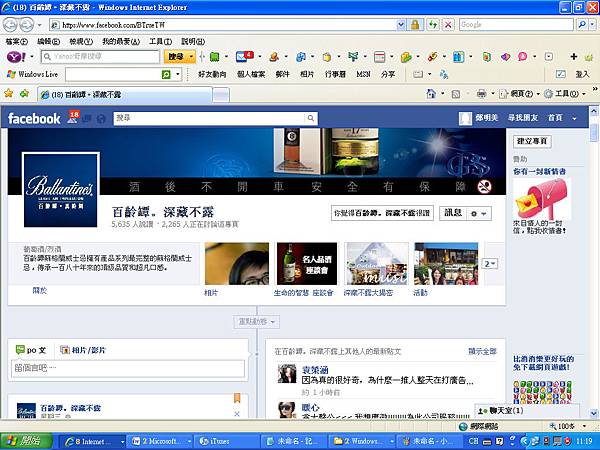
Task: Click the green Refresh arrows icon
Action: [x=432, y=25]
